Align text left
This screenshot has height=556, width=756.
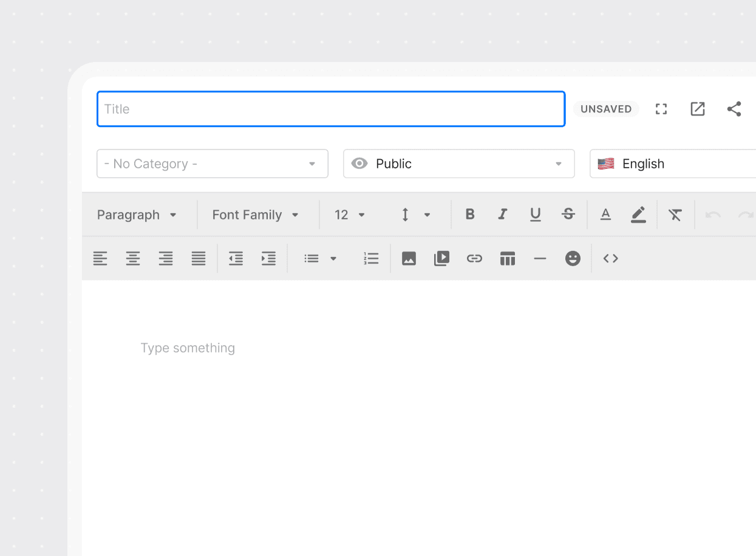coord(100,258)
